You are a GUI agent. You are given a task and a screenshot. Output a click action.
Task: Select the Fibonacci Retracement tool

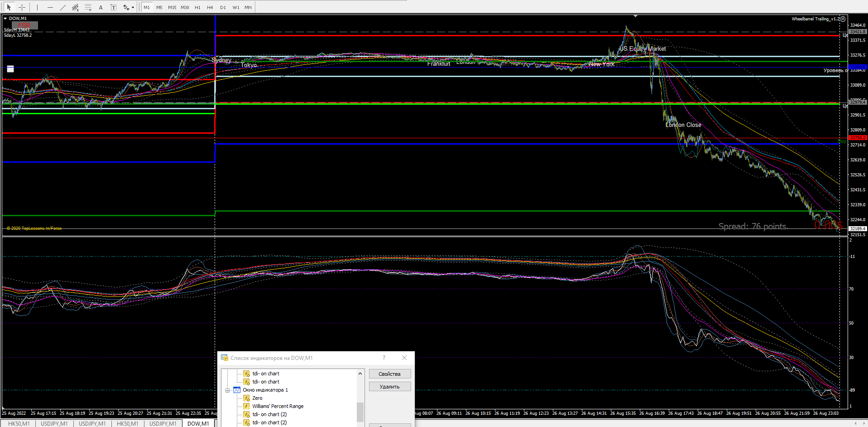coord(88,7)
